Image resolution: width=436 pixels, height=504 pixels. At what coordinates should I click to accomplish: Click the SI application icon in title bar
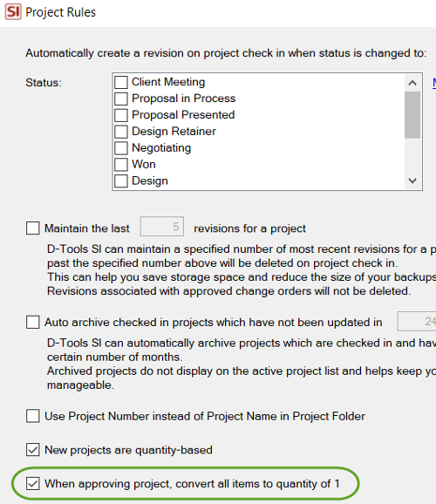point(13,12)
